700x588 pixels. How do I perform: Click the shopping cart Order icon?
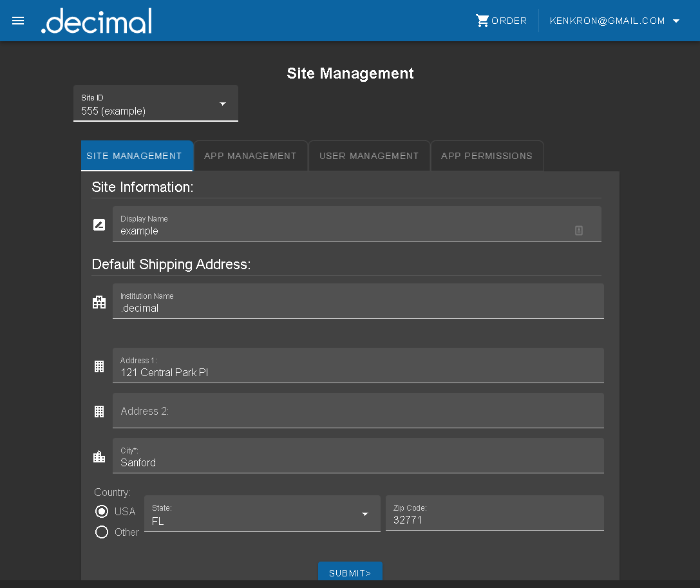pos(482,21)
